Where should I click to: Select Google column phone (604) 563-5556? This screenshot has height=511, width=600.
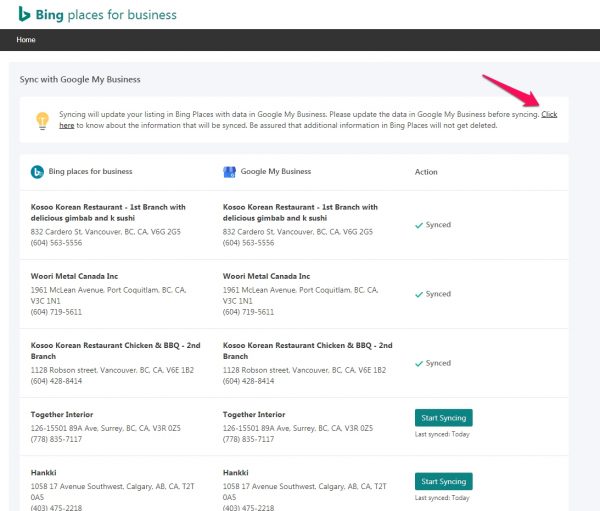click(248, 243)
